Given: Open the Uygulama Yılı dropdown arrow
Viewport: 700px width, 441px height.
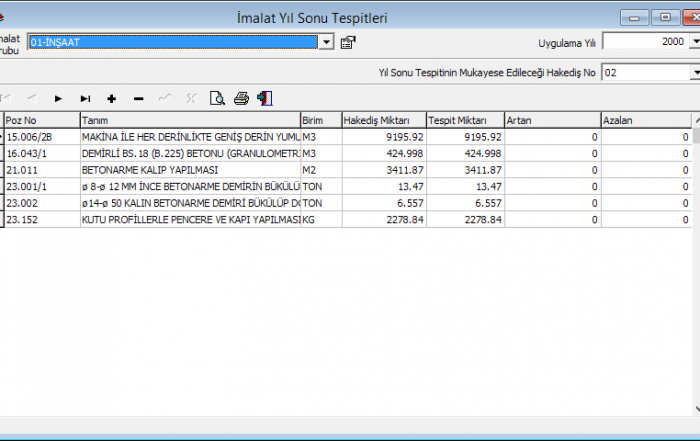Looking at the screenshot, I should (694, 41).
